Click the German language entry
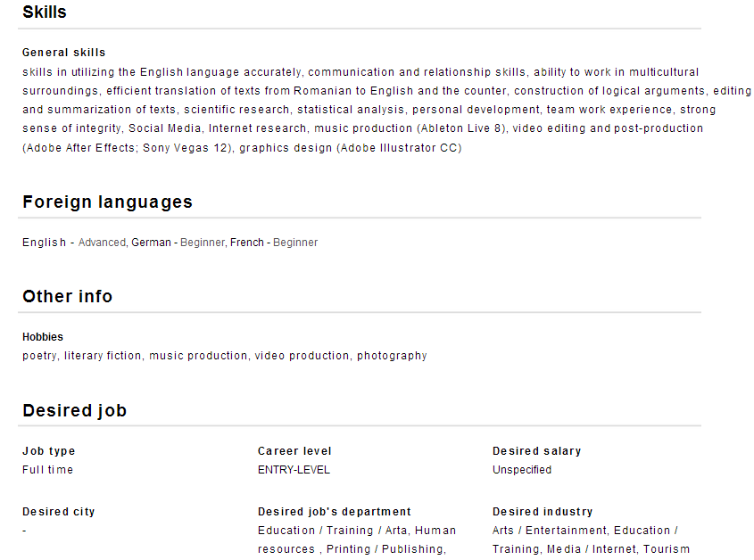The width and height of the screenshot is (754, 560). tap(151, 243)
